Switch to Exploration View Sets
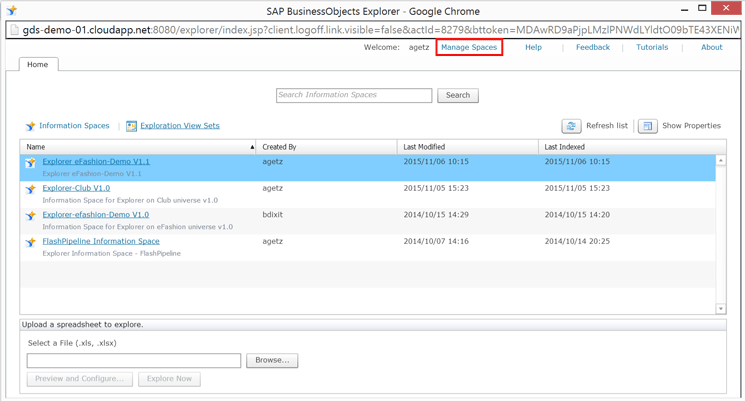745x401 pixels. 180,125
